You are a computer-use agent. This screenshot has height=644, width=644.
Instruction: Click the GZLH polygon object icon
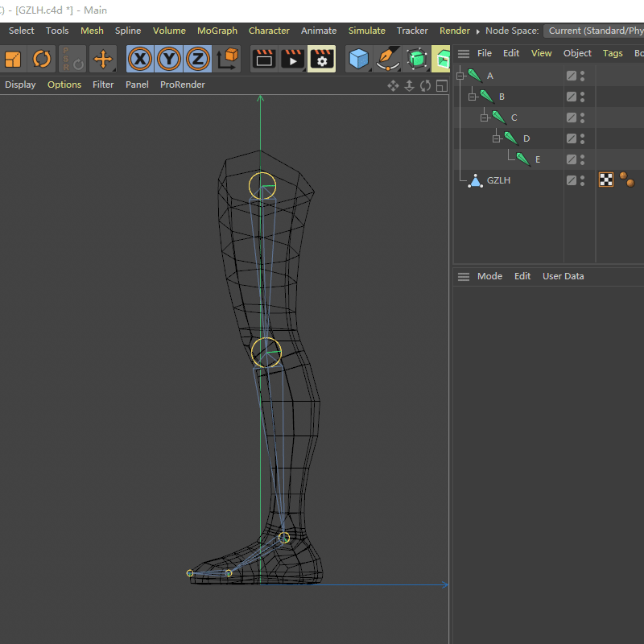(475, 180)
